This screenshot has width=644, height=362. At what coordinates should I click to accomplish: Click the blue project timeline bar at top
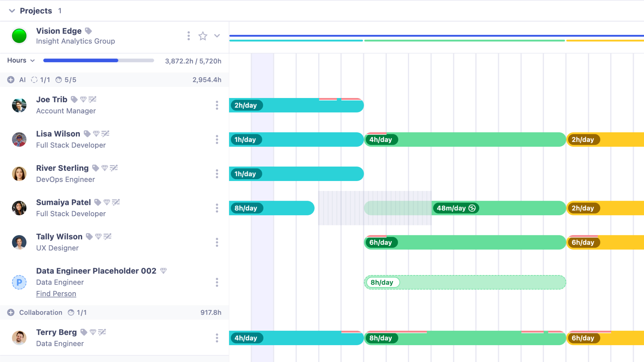pos(436,36)
